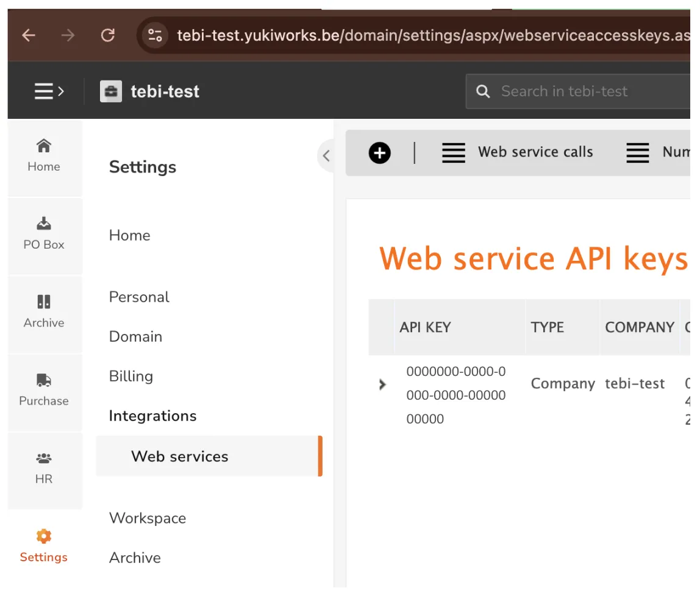Click the browser back arrow
700x613 pixels.
[x=29, y=35]
